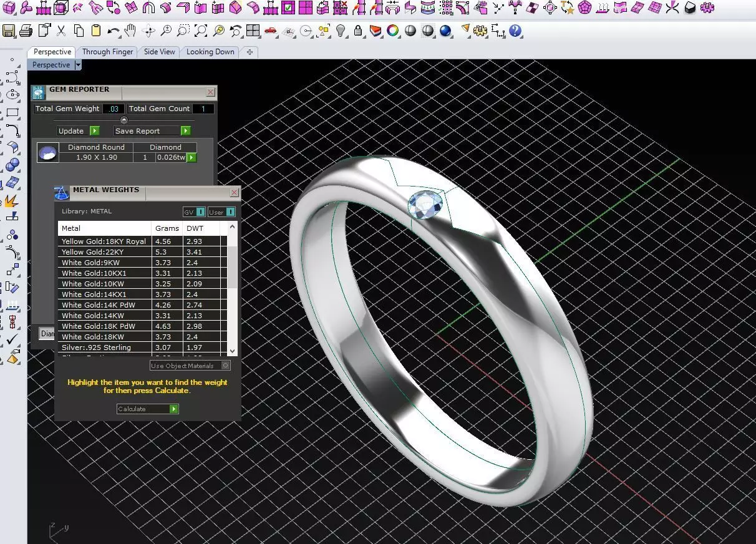Click the Grams column header
The image size is (756, 544).
click(x=167, y=228)
